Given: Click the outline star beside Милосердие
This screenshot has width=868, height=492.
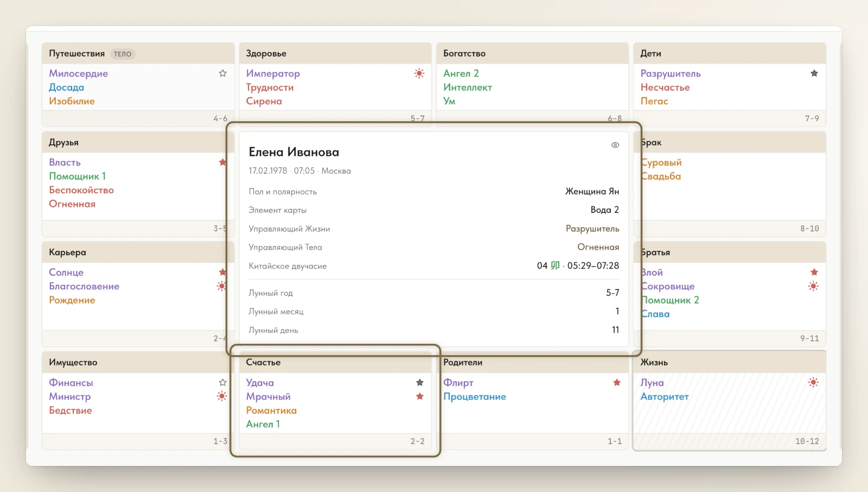Looking at the screenshot, I should click(222, 73).
